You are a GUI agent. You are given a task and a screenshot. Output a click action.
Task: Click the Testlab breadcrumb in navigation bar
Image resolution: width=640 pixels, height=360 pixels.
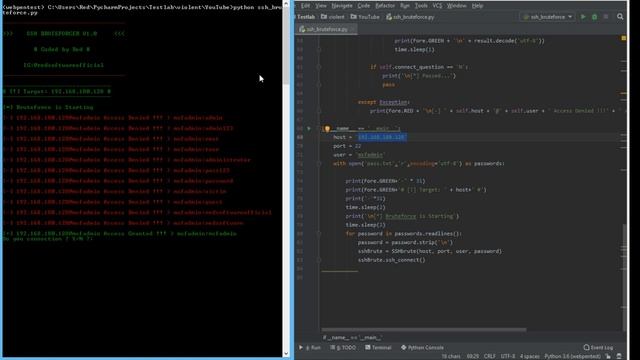pyautogui.click(x=305, y=17)
